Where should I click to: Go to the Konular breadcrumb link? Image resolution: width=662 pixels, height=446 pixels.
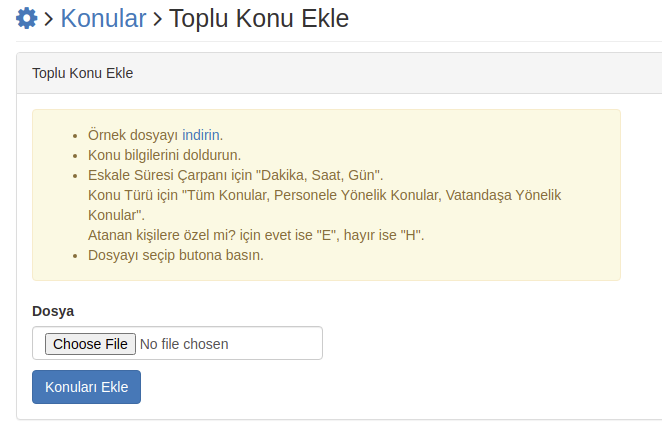pyautogui.click(x=103, y=19)
